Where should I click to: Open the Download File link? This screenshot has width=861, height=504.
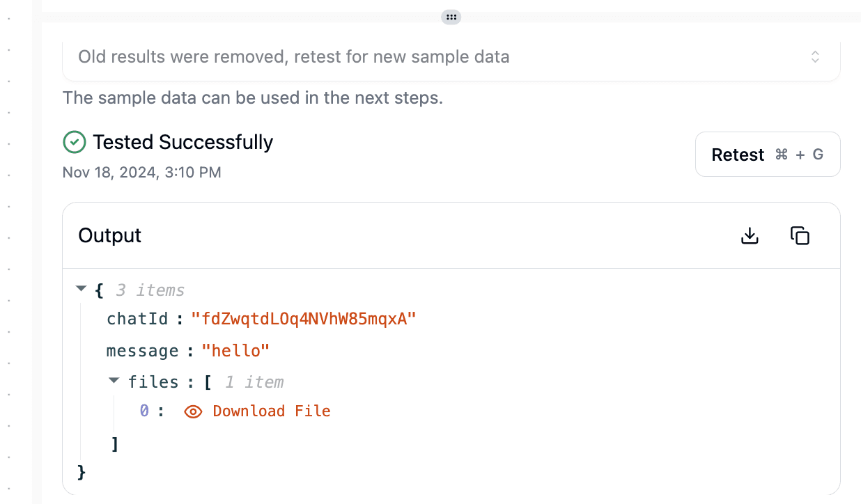272,411
